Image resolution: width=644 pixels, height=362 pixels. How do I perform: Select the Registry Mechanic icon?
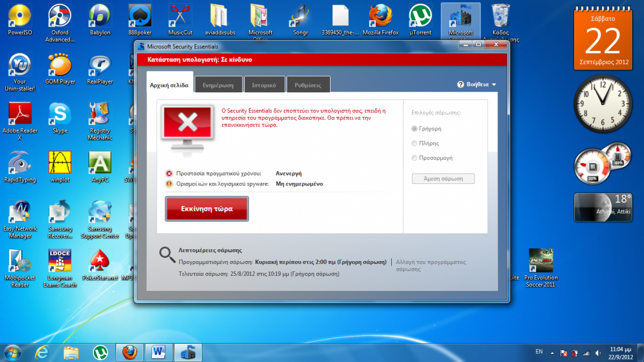(x=100, y=121)
